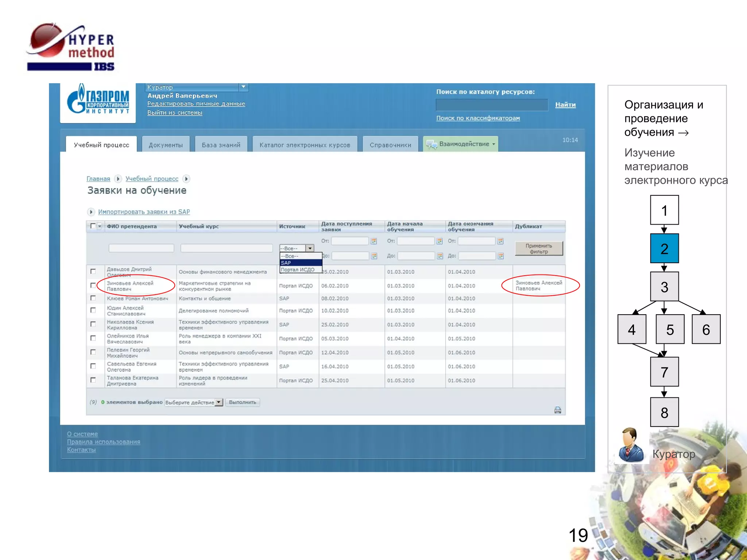Expand the 'Куратор' role dropdown
747x560 pixels.
click(243, 87)
